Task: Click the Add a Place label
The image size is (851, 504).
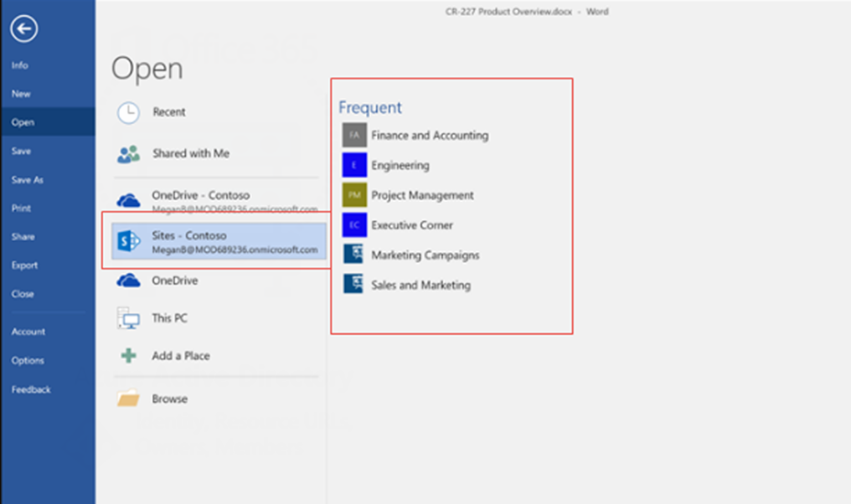Action: pyautogui.click(x=181, y=356)
